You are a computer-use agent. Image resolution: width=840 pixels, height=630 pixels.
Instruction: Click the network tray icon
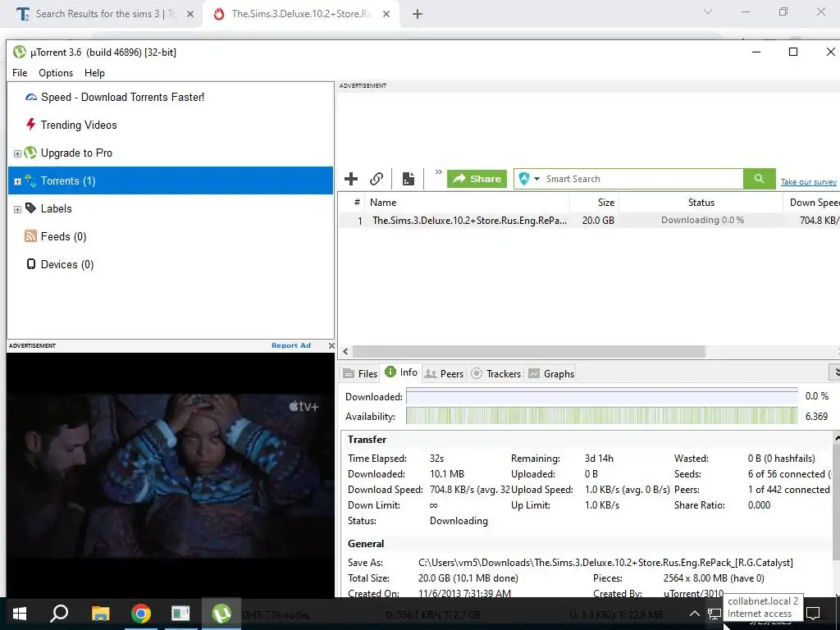click(x=714, y=614)
